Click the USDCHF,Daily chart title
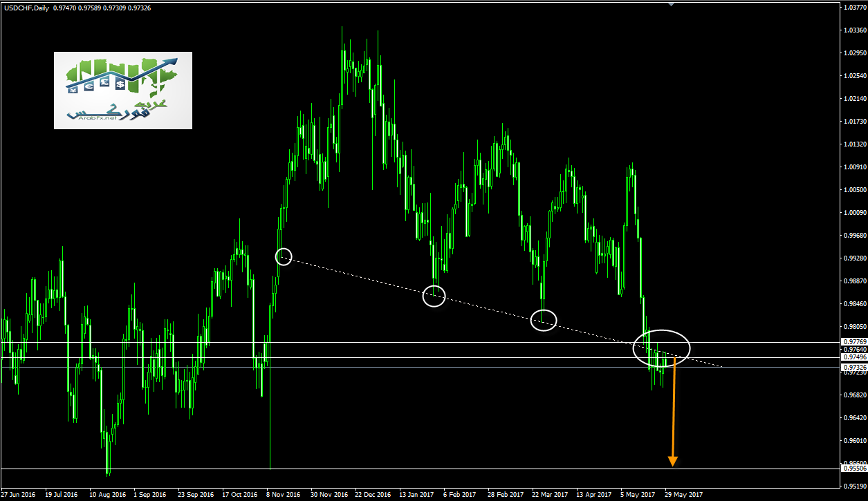The image size is (868, 501). [25, 8]
